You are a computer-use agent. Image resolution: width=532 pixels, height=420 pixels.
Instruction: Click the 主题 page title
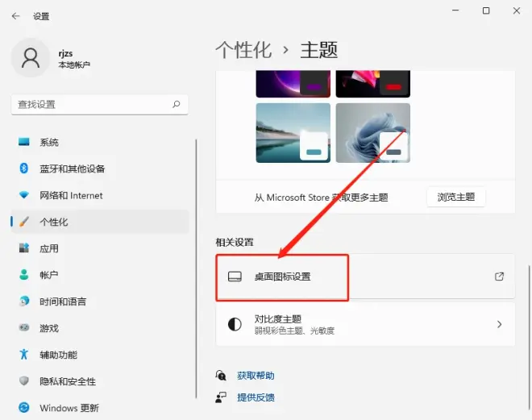point(319,50)
